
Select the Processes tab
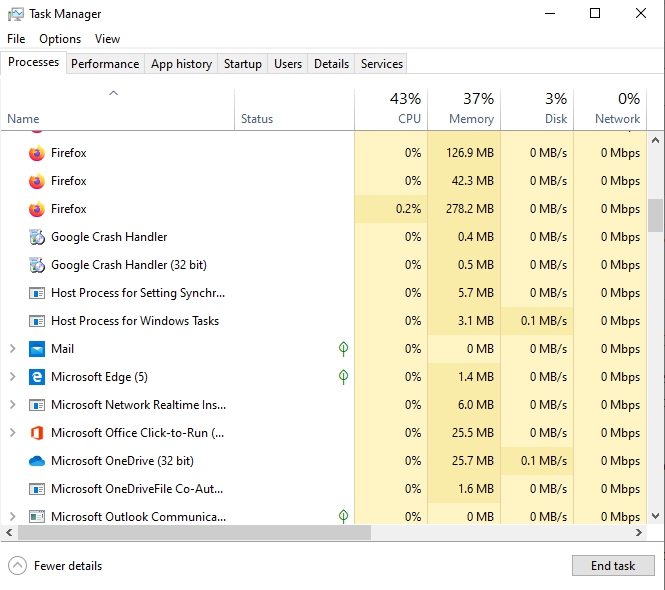[34, 62]
